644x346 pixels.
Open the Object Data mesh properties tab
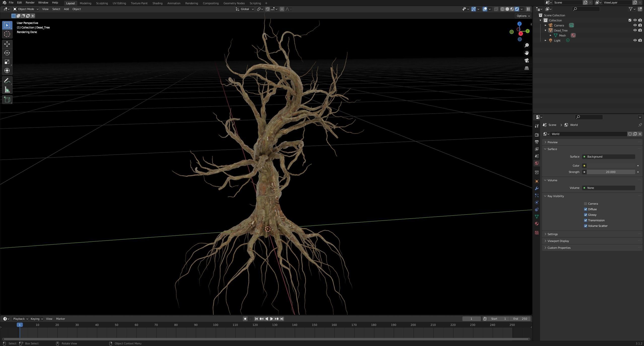point(537,217)
